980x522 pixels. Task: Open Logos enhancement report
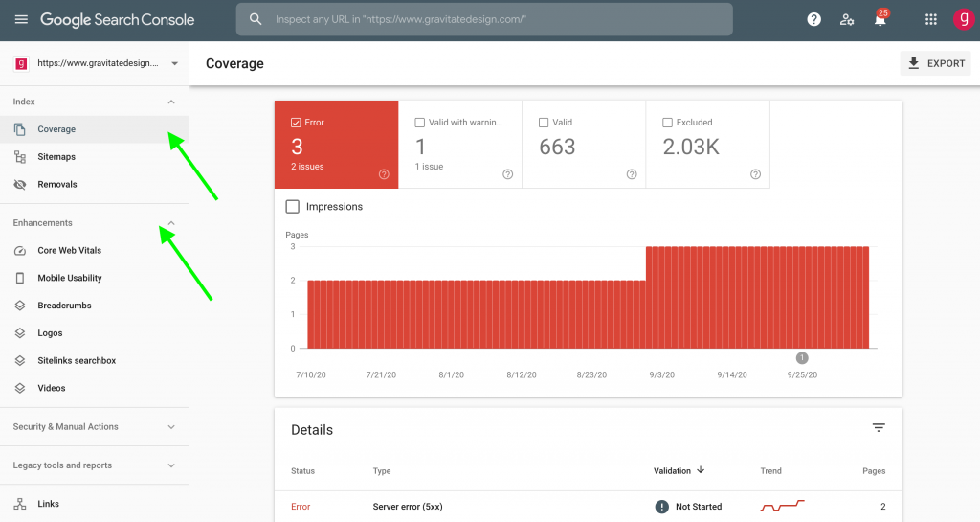[x=94, y=333]
